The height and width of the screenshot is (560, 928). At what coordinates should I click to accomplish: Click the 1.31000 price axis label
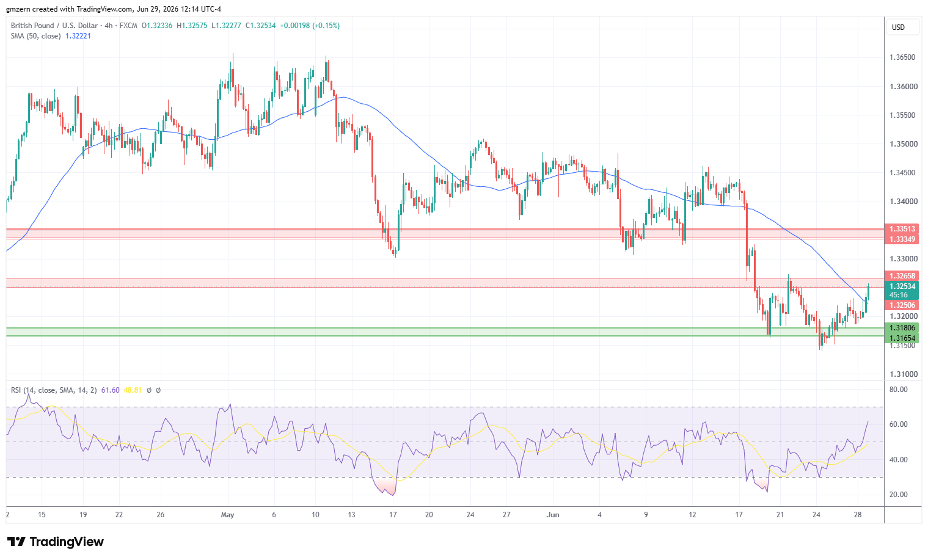click(904, 374)
